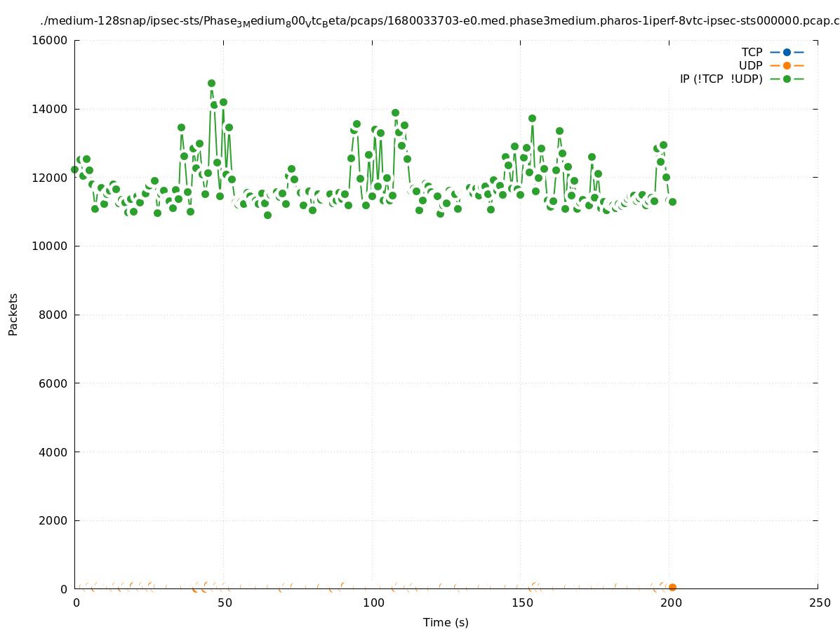
Task: Toggle the TCP series via legend label
Action: pyautogui.click(x=752, y=52)
